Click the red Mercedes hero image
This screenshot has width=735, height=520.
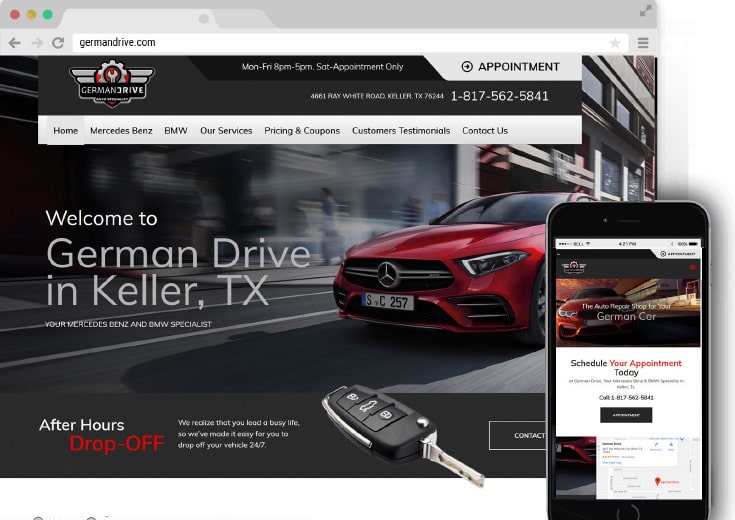(x=441, y=270)
